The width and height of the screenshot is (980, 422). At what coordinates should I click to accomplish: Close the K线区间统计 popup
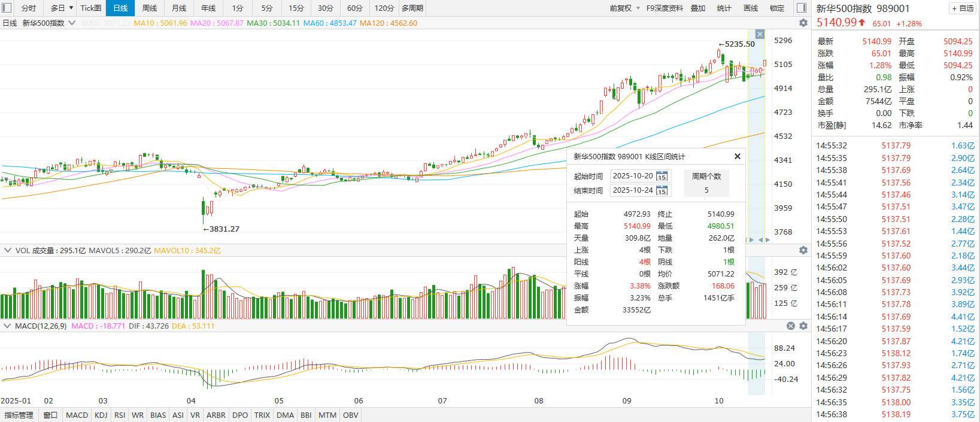pyautogui.click(x=738, y=156)
